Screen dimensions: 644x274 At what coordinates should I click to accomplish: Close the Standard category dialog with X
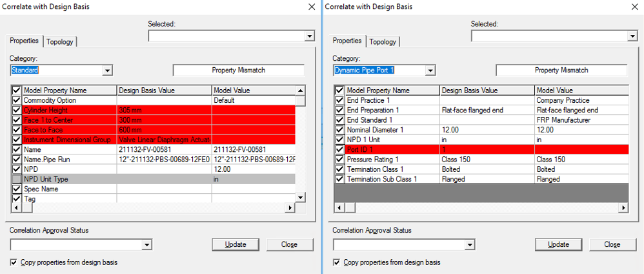point(312,6)
